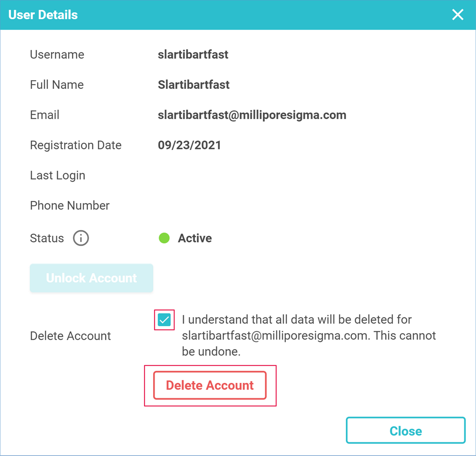Click the Full Name value Slartibartfast
This screenshot has height=456, width=476.
193,85
